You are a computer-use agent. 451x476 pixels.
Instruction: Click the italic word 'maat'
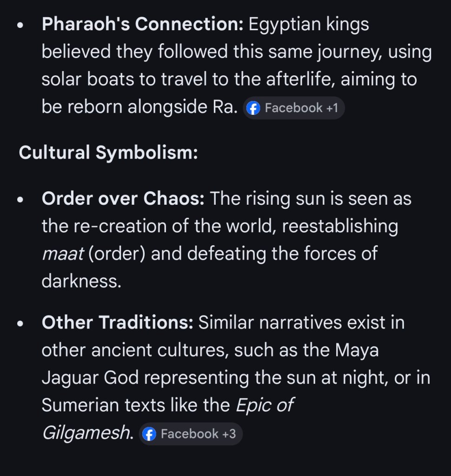(x=62, y=254)
